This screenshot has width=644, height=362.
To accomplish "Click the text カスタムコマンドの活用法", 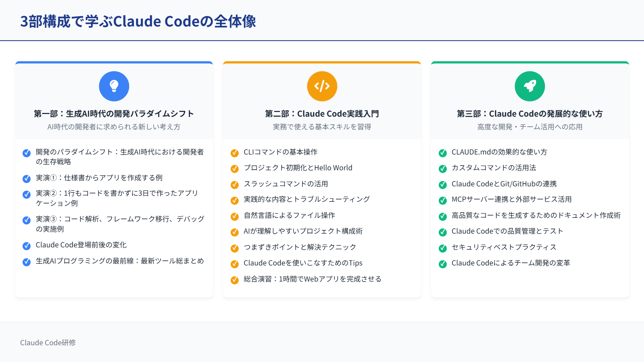I will tap(494, 168).
